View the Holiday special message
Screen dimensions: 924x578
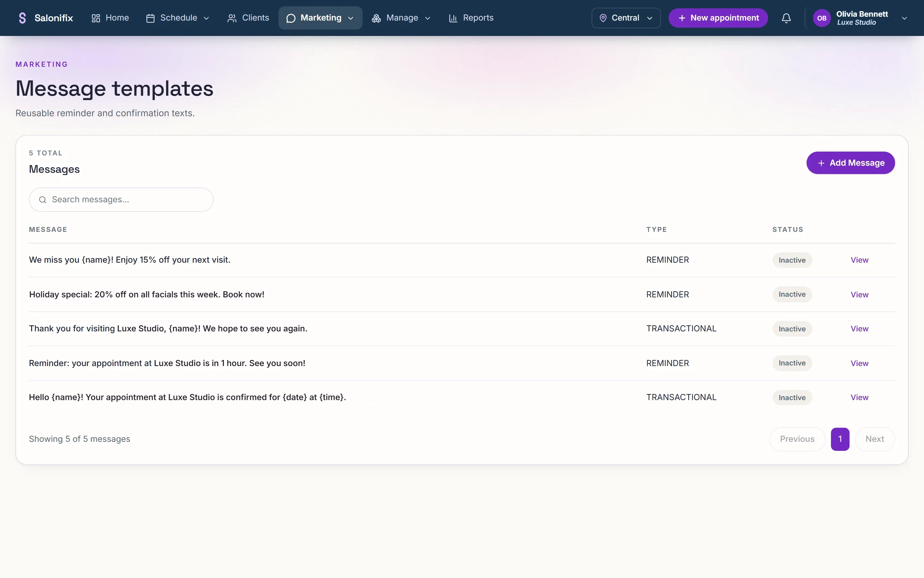point(859,294)
